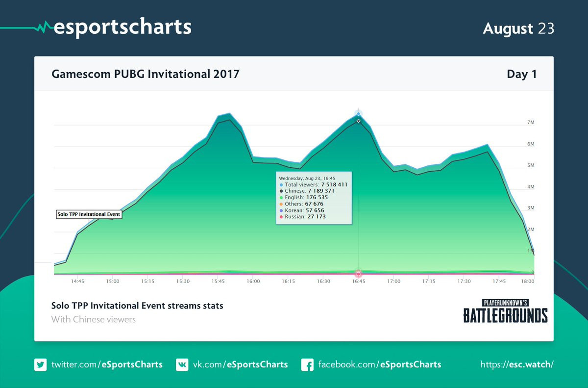Image resolution: width=588 pixels, height=388 pixels.
Task: Click the 'Solo TPP Invitational Event' chart annotation
Action: [88, 214]
